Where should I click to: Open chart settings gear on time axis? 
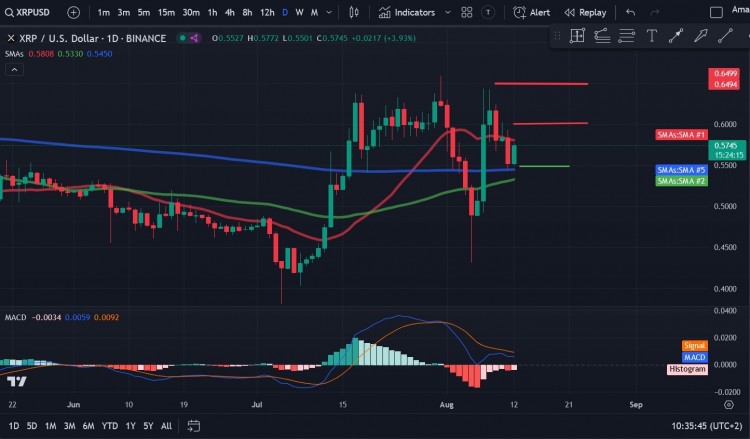pyautogui.click(x=728, y=405)
